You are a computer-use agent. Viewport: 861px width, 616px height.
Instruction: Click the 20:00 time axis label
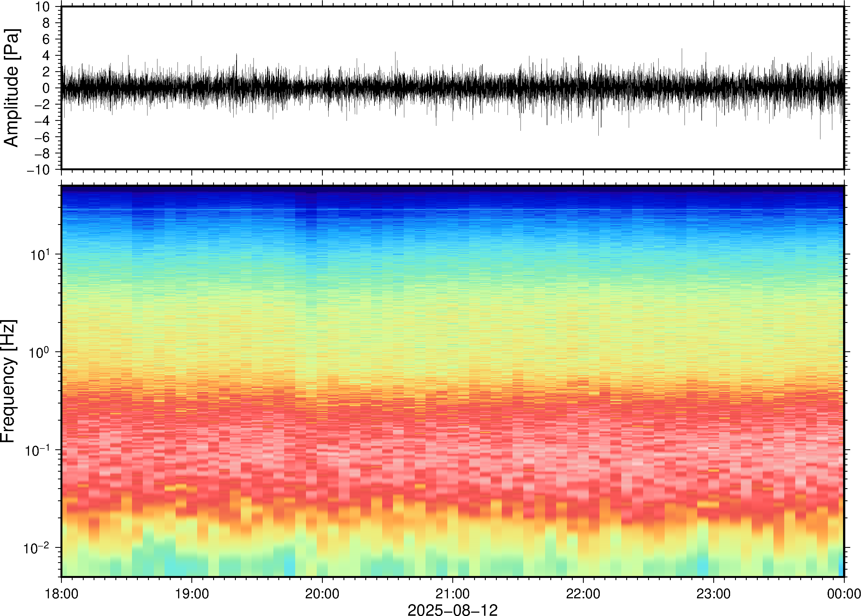pyautogui.click(x=322, y=594)
